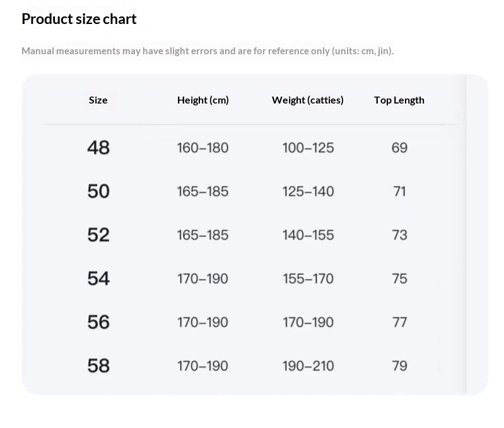Click size 54 in the table

(98, 278)
